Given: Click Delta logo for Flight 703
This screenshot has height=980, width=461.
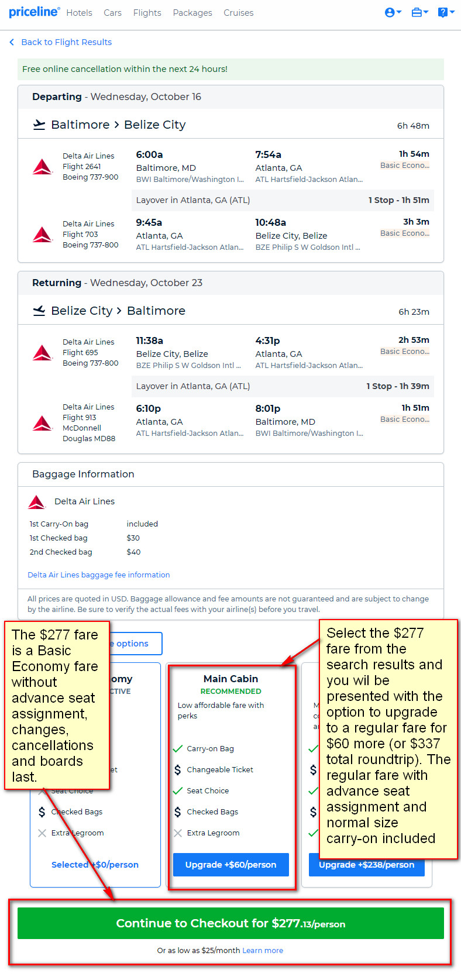Looking at the screenshot, I should pyautogui.click(x=43, y=234).
